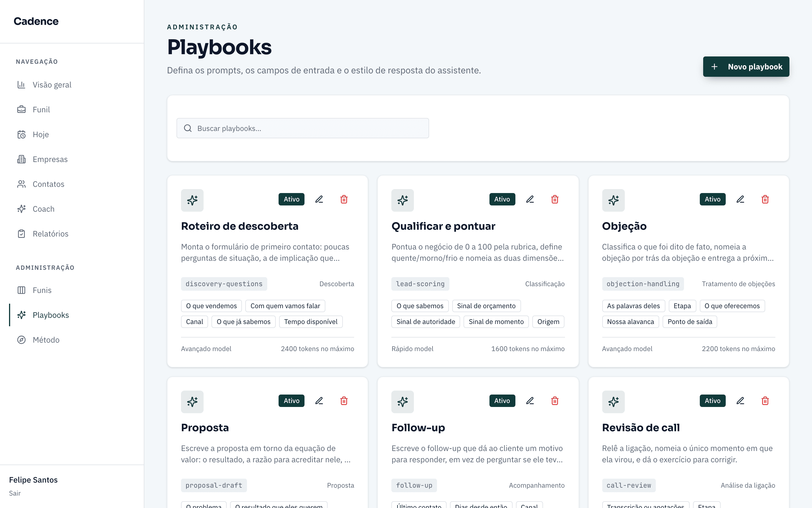812x508 pixels.
Task: Click the objection-handling slug tag
Action: click(x=643, y=284)
